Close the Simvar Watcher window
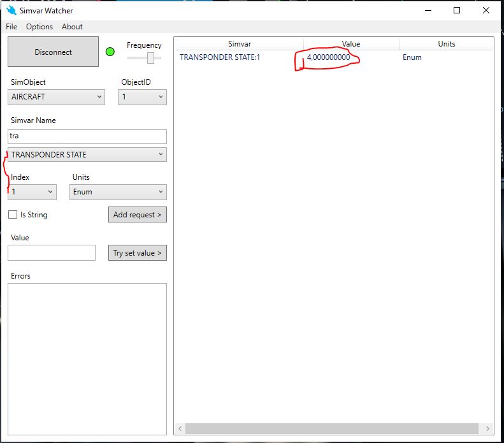The width and height of the screenshot is (504, 443). pos(486,10)
